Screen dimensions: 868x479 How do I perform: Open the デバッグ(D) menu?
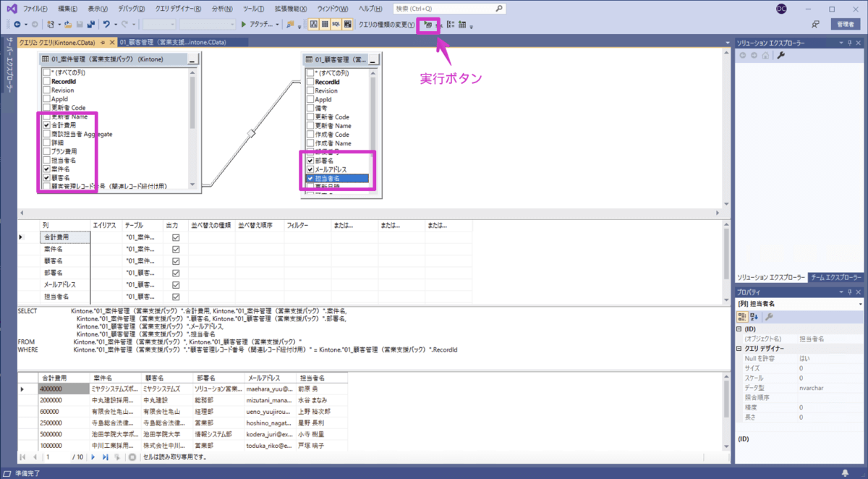coord(130,9)
